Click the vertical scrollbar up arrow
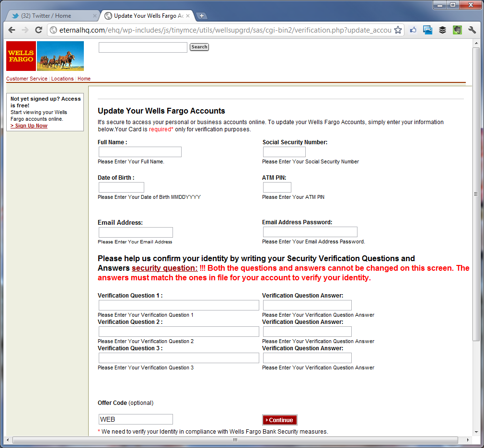 point(476,44)
